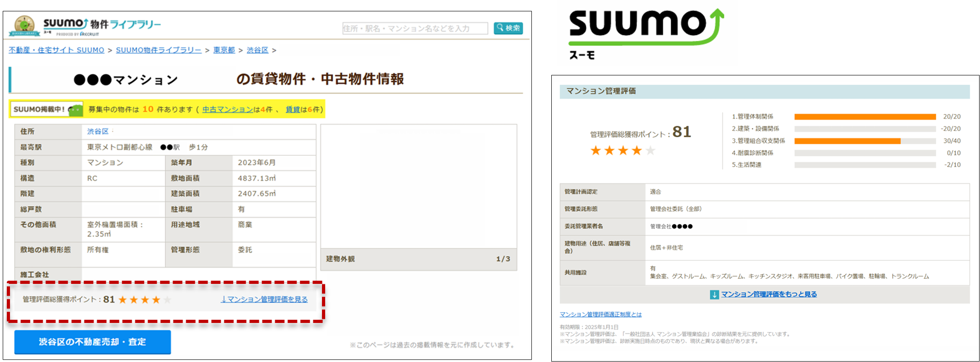The width and height of the screenshot is (980, 362).
Task: Click the orange star rating under 81 points
Action: 622,151
